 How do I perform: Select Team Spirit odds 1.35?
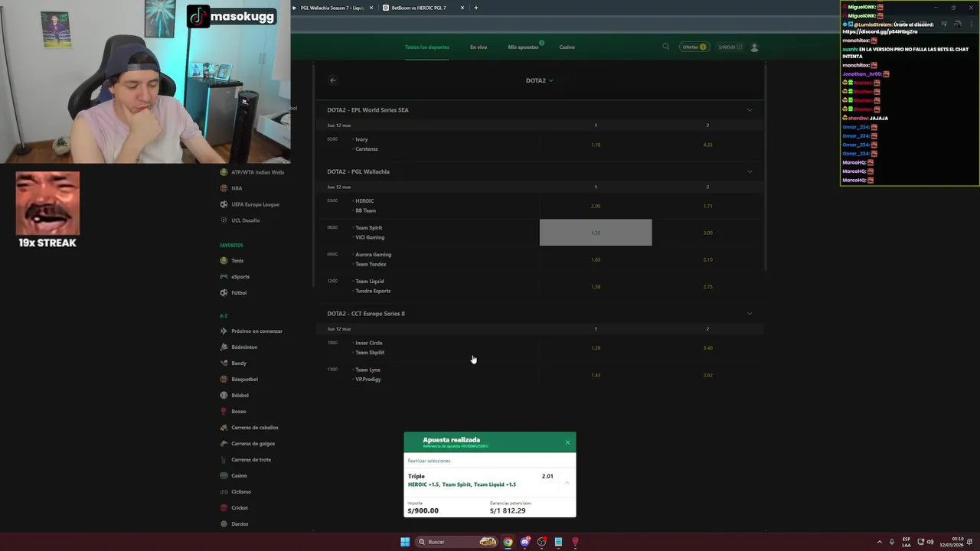596,233
